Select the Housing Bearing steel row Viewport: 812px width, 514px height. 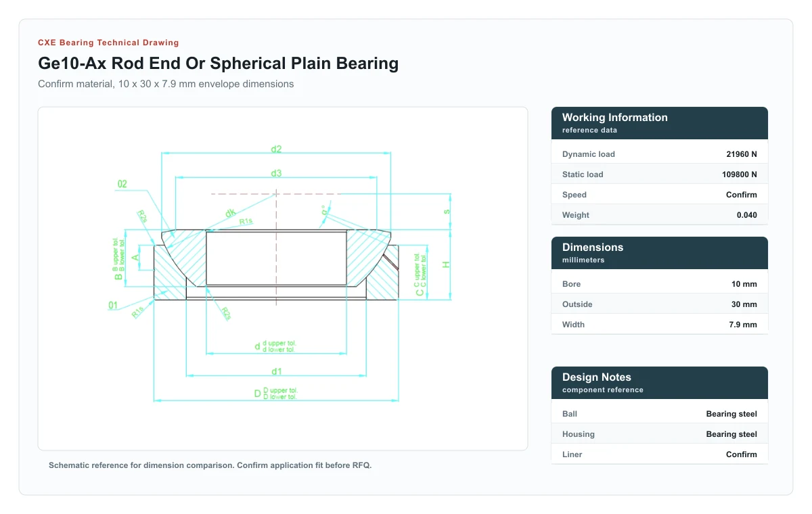(660, 434)
